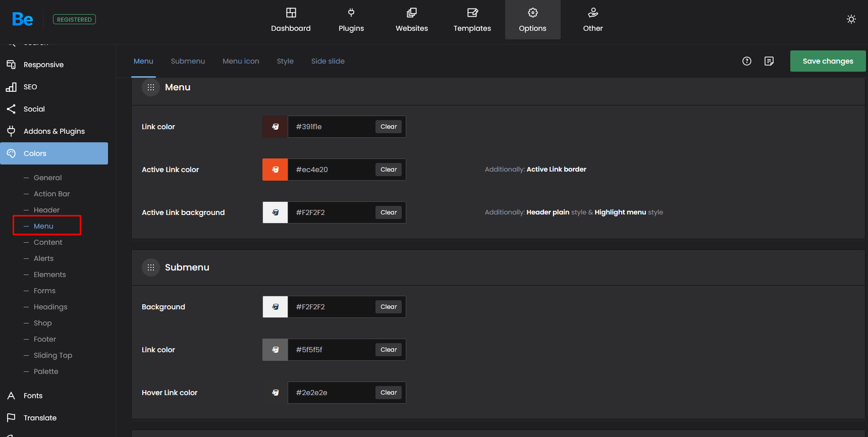Select Footer under Colors
The height and width of the screenshot is (437, 868).
pos(45,339)
